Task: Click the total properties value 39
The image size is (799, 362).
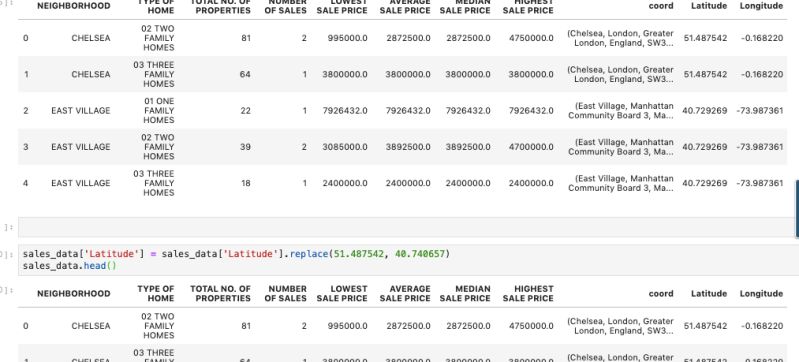Action: 246,147
